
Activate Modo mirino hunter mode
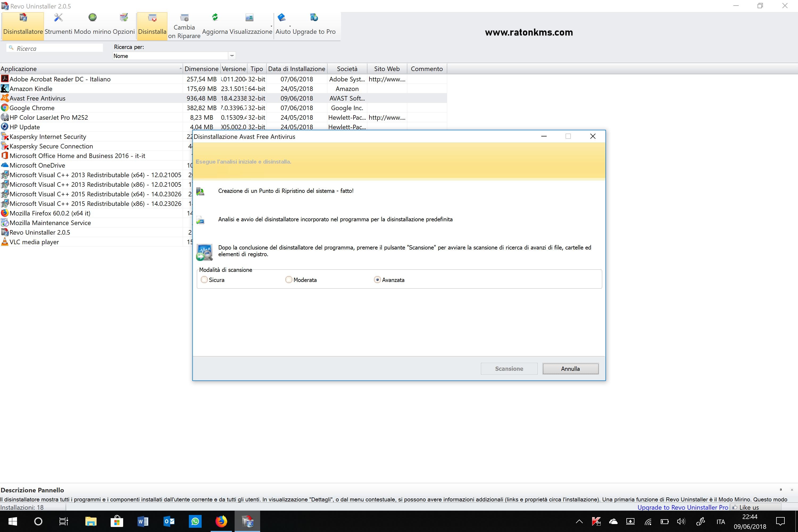point(92,26)
